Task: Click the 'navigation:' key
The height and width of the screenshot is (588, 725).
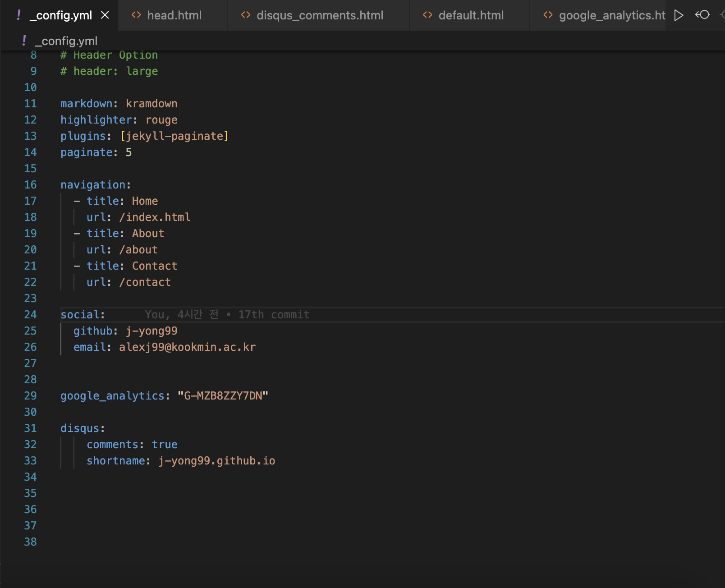Action: click(96, 185)
